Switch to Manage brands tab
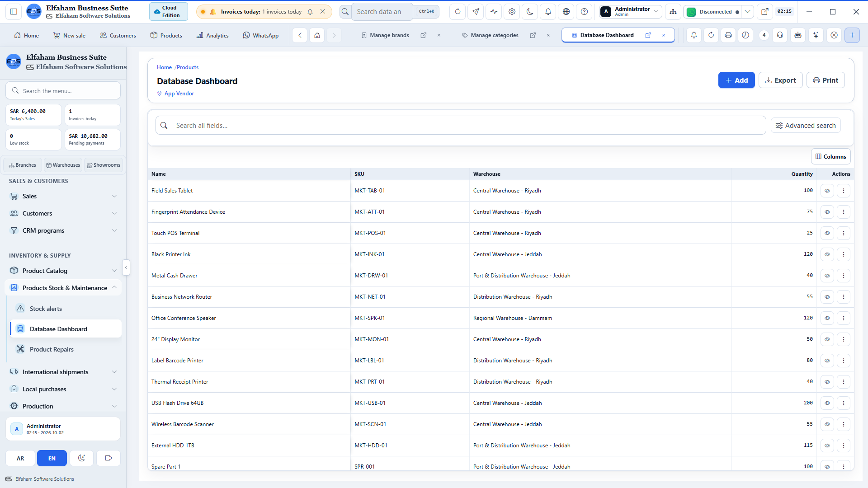The width and height of the screenshot is (868, 488). point(389,35)
